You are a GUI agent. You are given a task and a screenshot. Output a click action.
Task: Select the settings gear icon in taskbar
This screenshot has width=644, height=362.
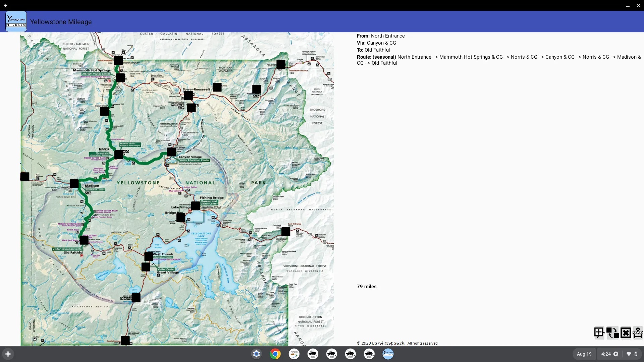point(256,354)
